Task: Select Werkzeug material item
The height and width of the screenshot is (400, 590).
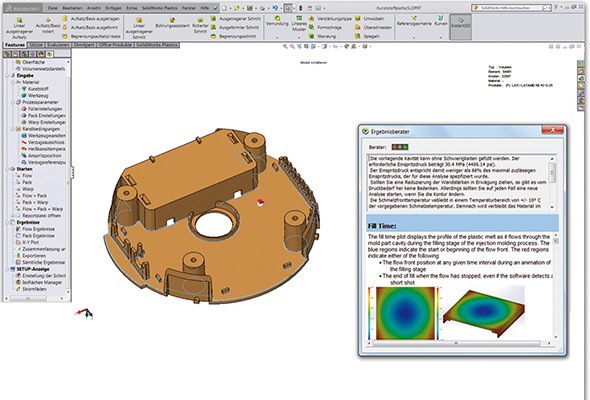Action: tap(35, 96)
